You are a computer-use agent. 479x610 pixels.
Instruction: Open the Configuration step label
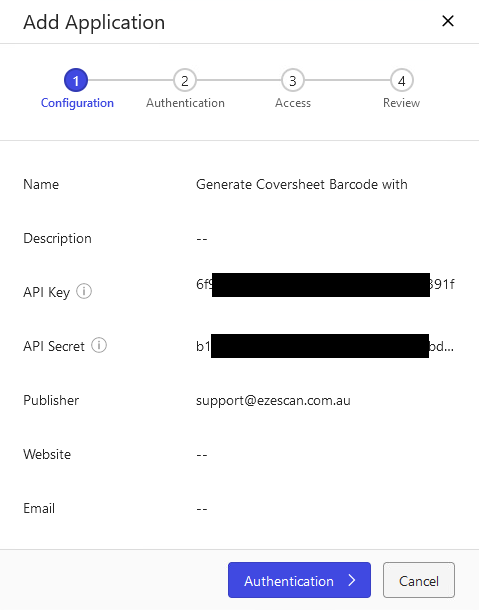77,103
